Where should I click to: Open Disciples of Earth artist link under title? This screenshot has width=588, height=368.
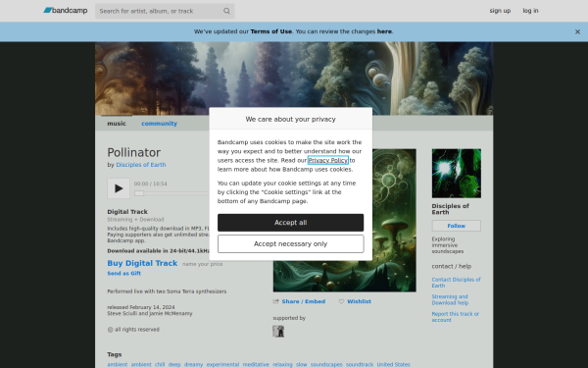141,165
